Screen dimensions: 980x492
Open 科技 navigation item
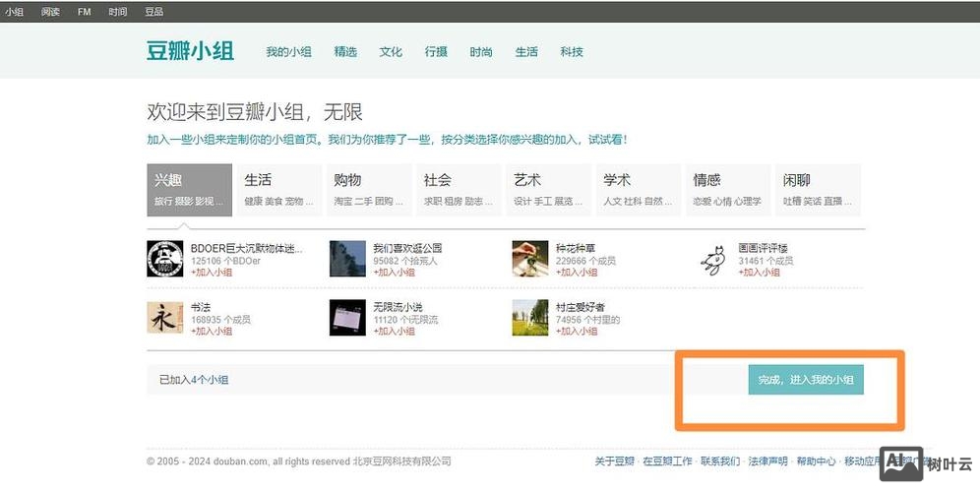[572, 52]
